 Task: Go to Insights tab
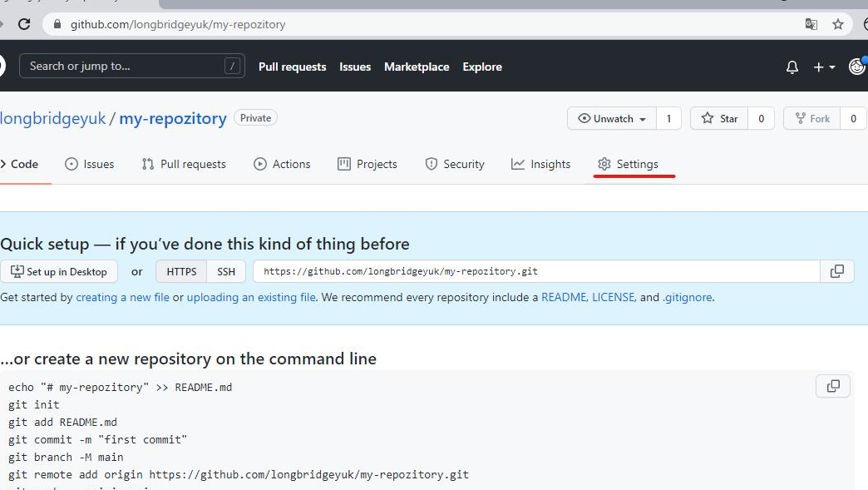tap(541, 164)
